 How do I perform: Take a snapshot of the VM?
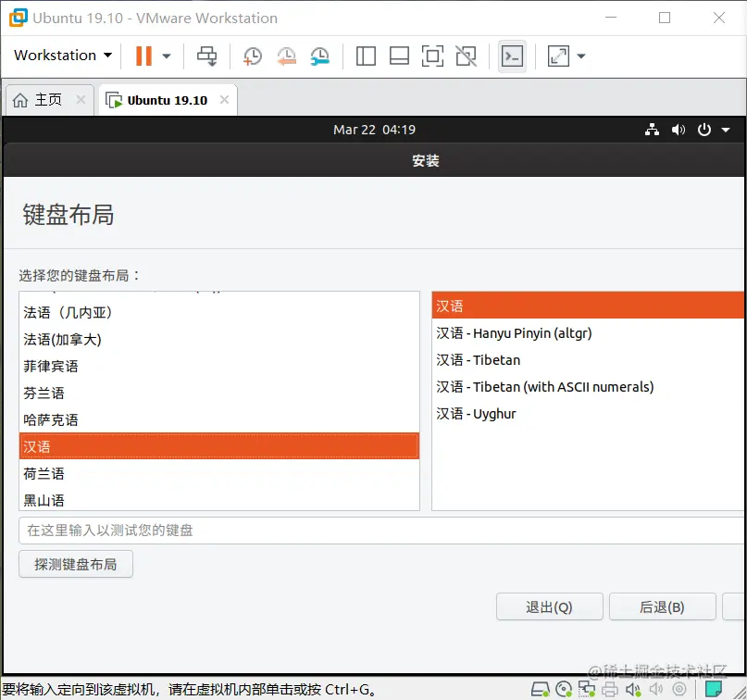tap(252, 56)
